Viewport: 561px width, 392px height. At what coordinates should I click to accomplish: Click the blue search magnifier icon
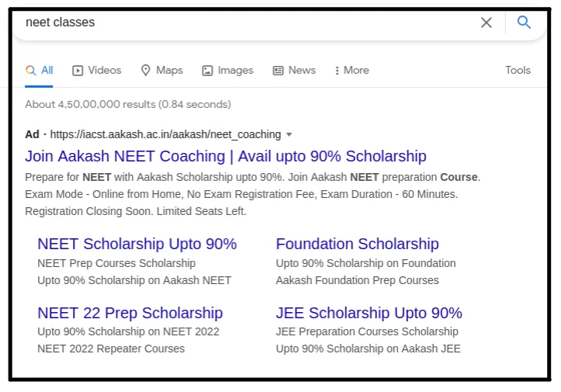click(524, 23)
